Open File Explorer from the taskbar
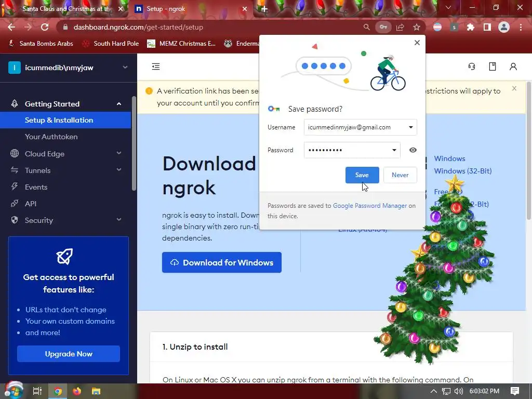The width and height of the screenshot is (532, 399). (96, 391)
